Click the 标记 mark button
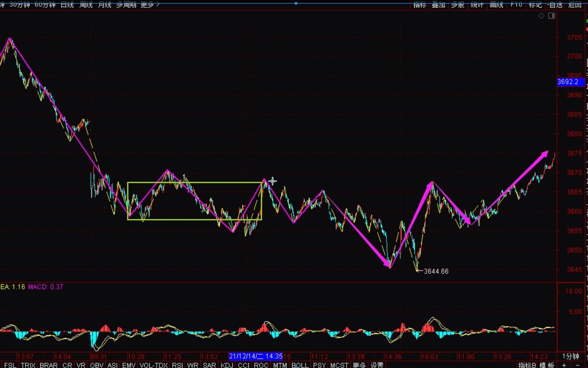 (535, 4)
